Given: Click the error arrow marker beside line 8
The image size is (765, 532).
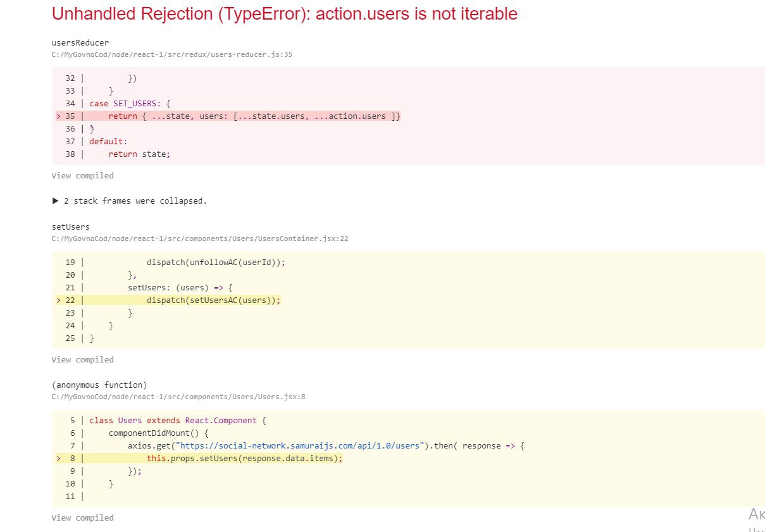Looking at the screenshot, I should pos(59,459).
